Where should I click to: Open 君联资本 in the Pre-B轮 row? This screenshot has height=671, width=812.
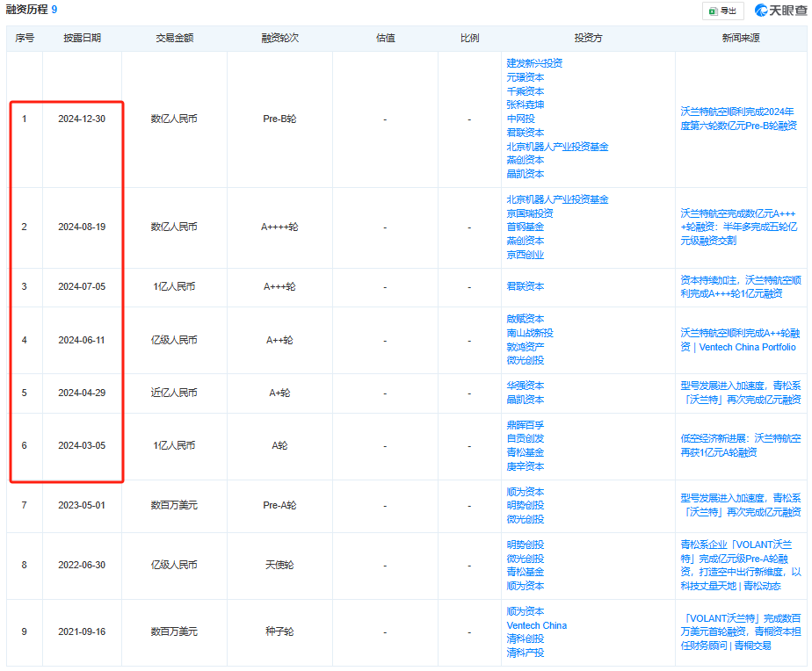pos(526,133)
